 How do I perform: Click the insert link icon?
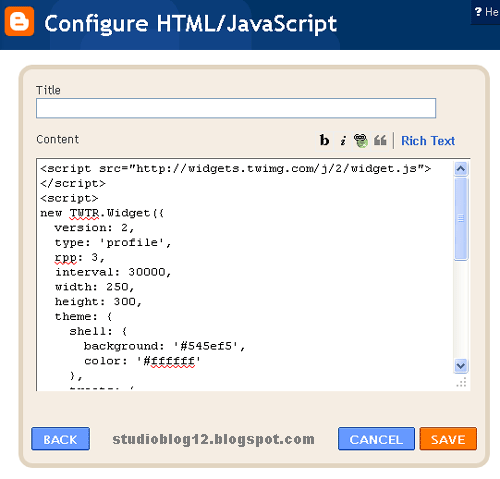tap(361, 140)
